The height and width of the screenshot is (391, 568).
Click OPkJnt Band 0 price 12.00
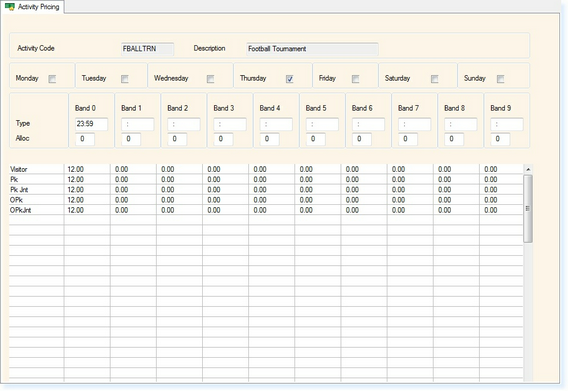75,210
